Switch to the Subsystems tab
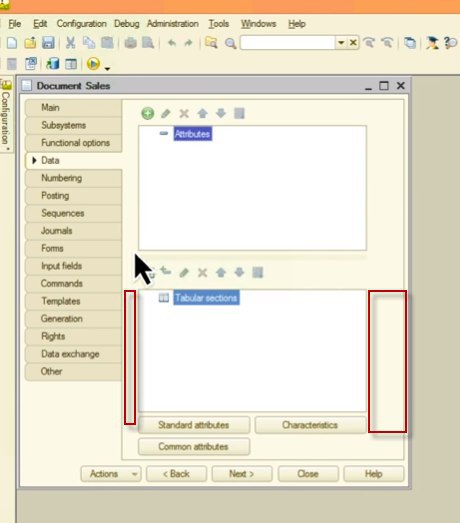This screenshot has width=460, height=523. (x=73, y=125)
